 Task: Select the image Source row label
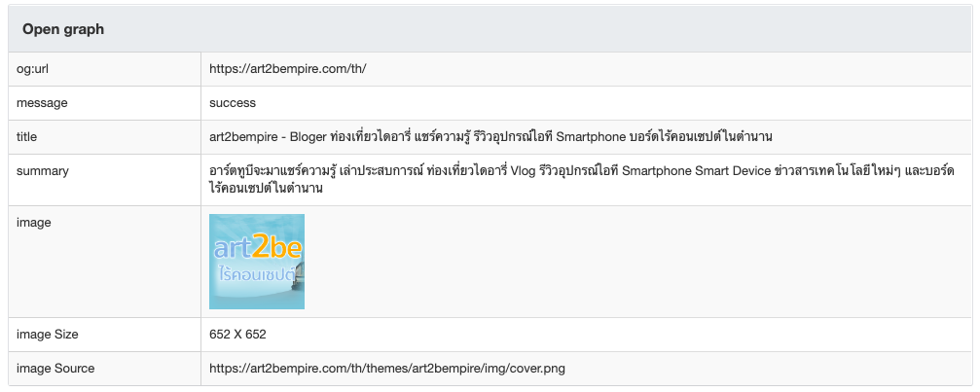[55, 369]
